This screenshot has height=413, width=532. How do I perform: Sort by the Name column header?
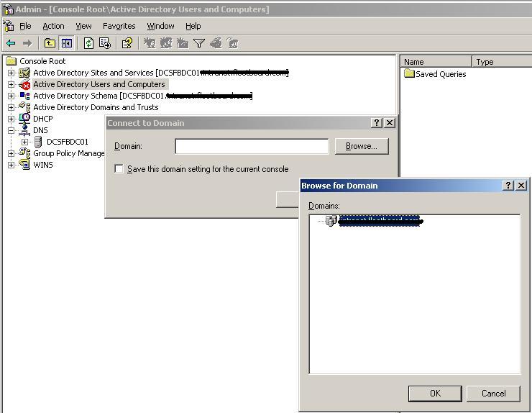tap(436, 62)
